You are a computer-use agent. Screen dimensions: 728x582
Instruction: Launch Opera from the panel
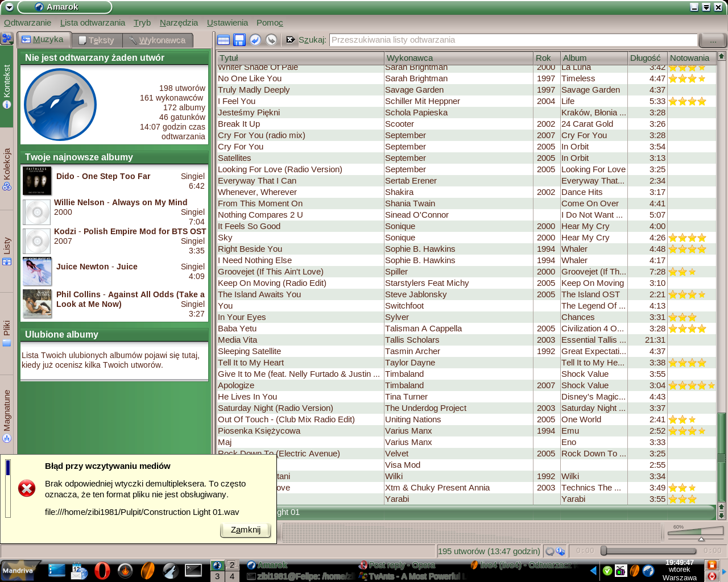coord(102,570)
